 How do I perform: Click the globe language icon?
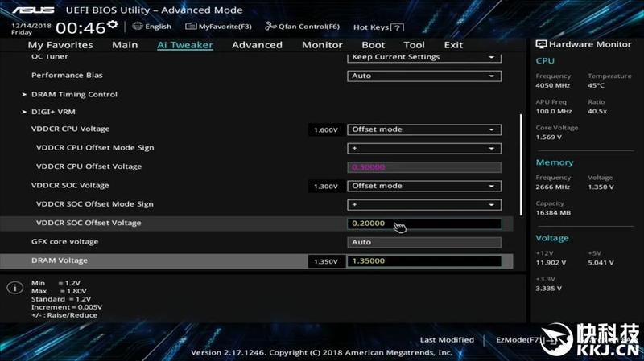pyautogui.click(x=138, y=27)
